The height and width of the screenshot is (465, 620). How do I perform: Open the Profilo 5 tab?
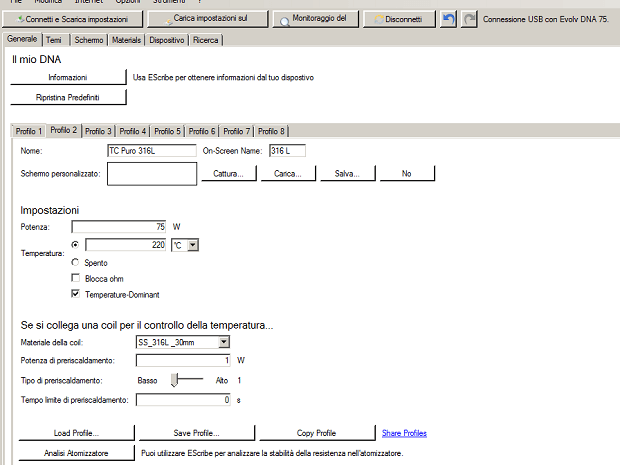tap(167, 131)
